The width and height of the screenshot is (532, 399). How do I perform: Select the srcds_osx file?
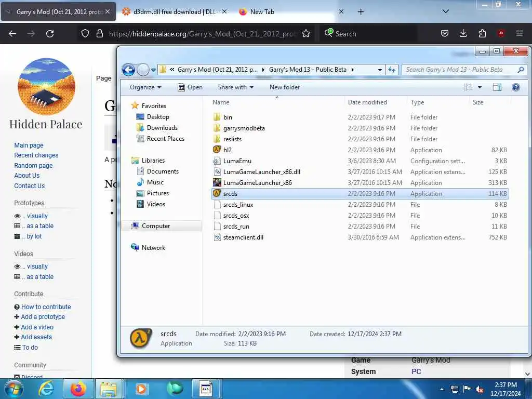coord(236,216)
